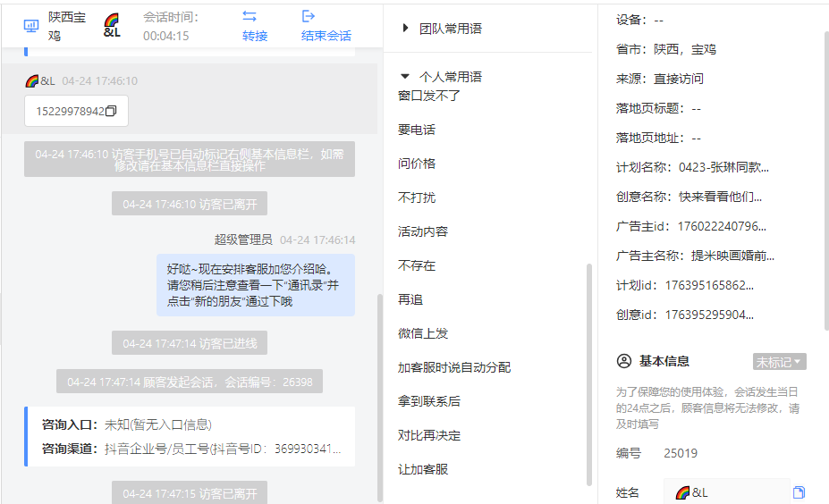Click the 结束会话 exit icon
This screenshot has height=504, width=829.
click(309, 16)
